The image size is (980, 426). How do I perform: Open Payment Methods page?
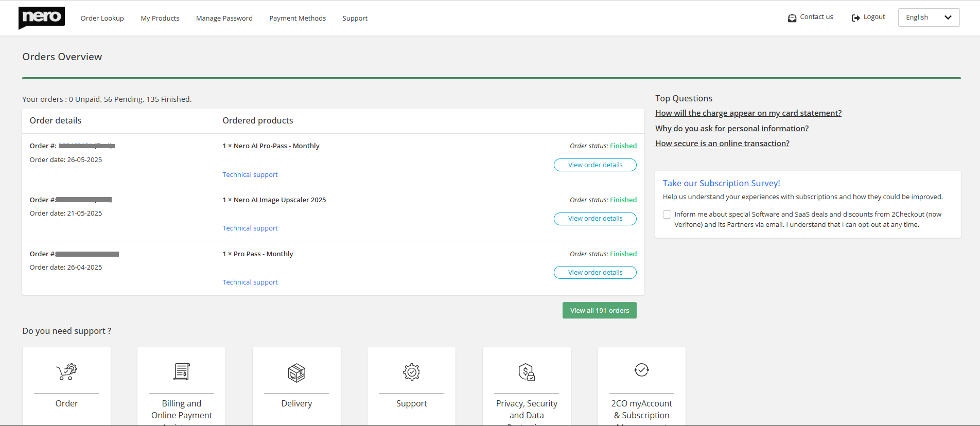297,18
